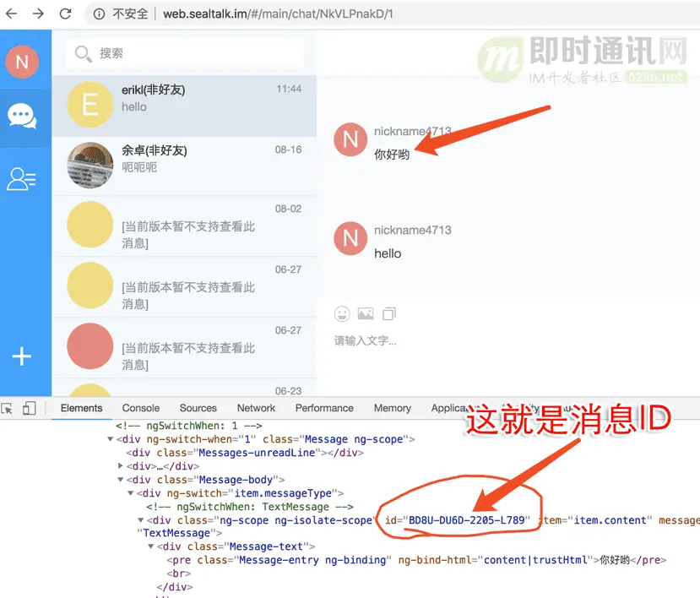Click the image attachment icon

coord(365,313)
